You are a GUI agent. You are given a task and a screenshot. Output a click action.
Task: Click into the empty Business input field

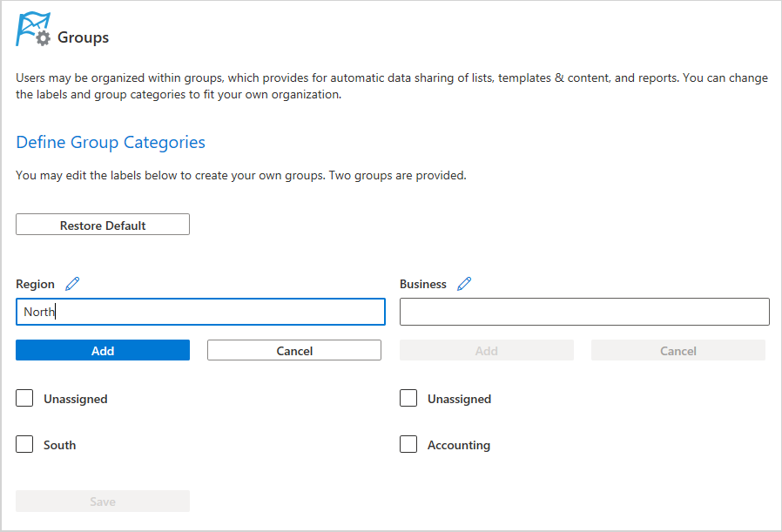coord(584,312)
